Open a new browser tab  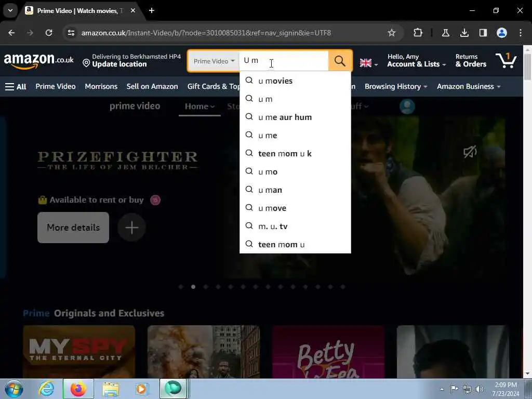click(152, 10)
